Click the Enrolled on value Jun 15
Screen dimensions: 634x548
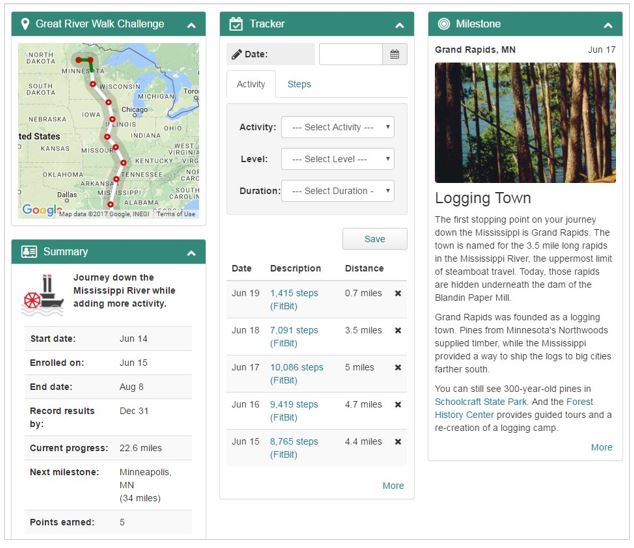pos(133,363)
